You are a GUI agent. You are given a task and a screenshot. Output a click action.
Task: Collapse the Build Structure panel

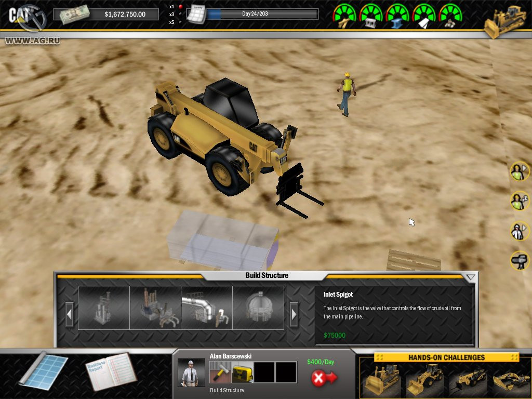coord(470,277)
